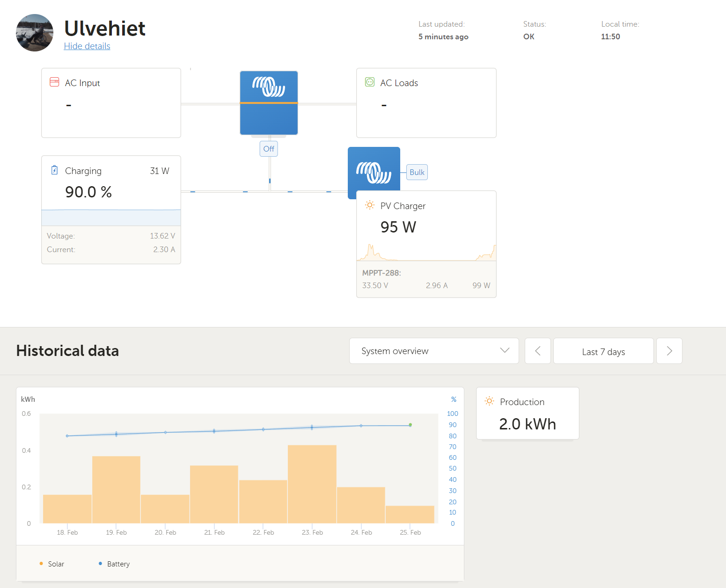Click the battery charging icon

(x=54, y=170)
